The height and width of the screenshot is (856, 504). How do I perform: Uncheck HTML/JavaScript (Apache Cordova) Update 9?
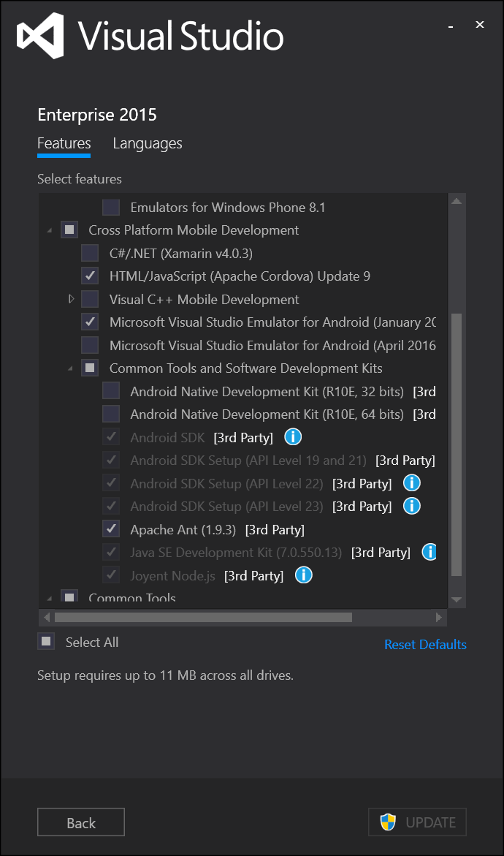tap(90, 276)
